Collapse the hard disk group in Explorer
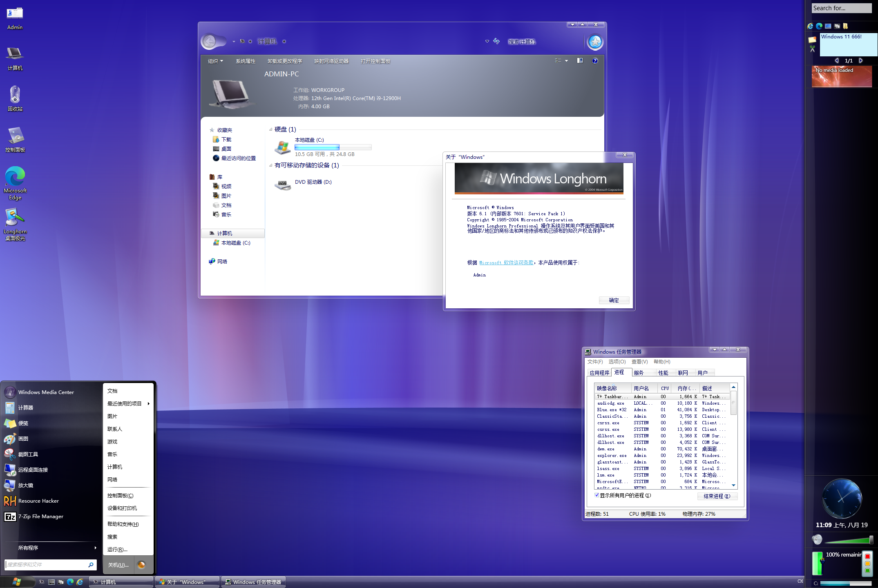 (x=270, y=129)
